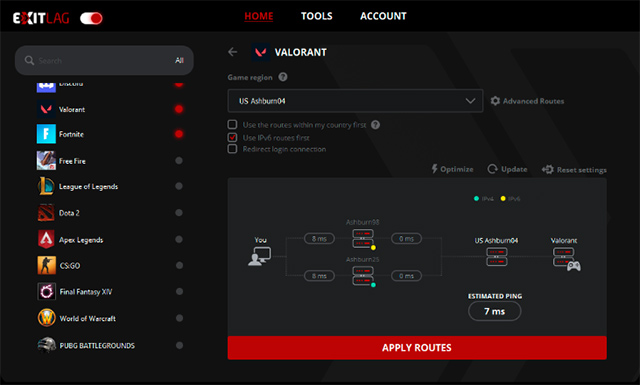The width and height of the screenshot is (640, 385).
Task: Click the 0 ms latency after Ashburn25
Action: click(406, 276)
